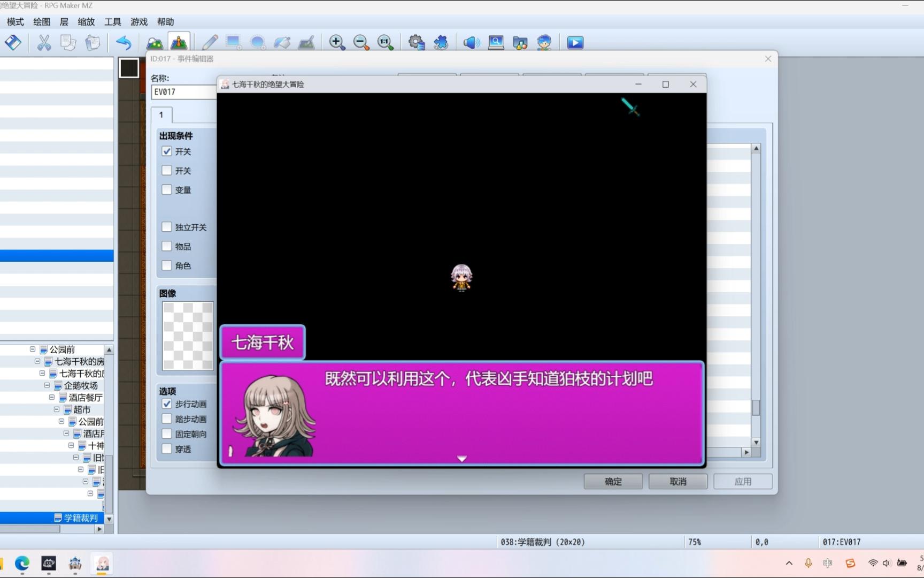Enable the 变量 condition checkbox
924x578 pixels.
167,189
